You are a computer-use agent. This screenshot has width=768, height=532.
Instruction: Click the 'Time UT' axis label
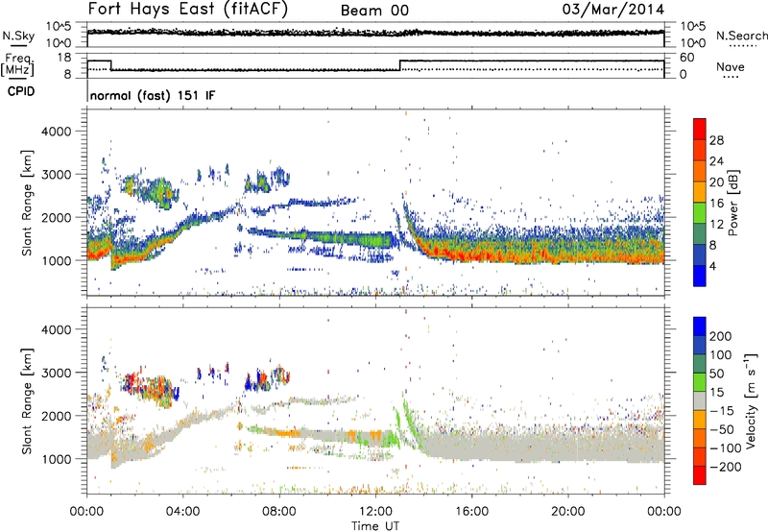(375, 525)
